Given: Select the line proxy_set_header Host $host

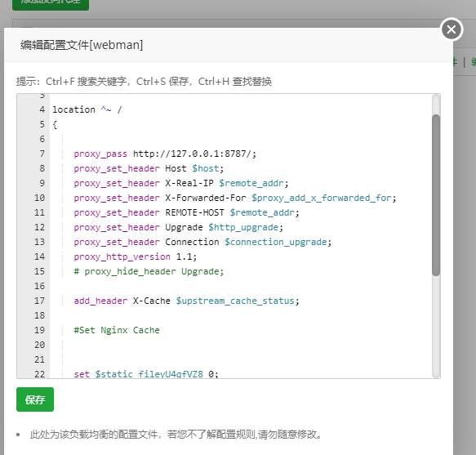Looking at the screenshot, I should click(x=149, y=168).
